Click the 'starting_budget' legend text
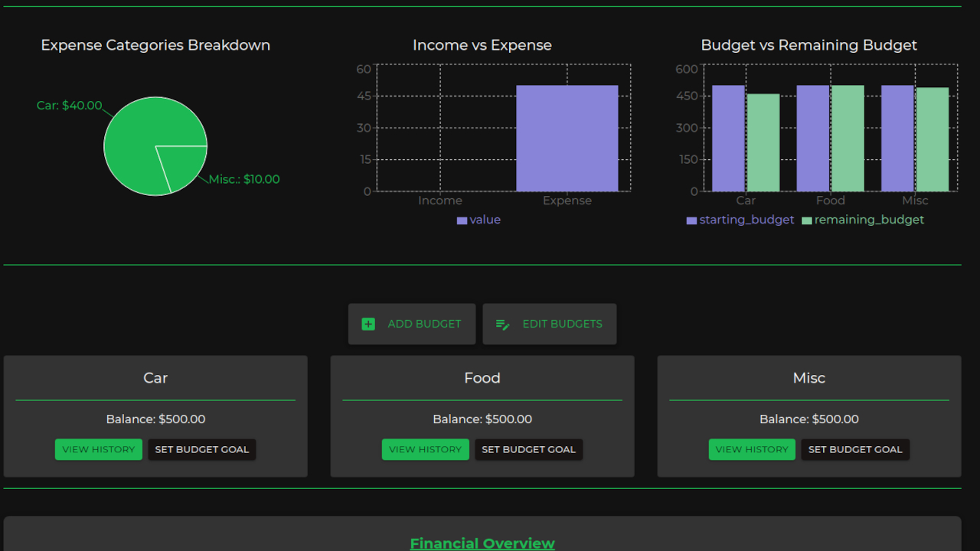Image resolution: width=980 pixels, height=551 pixels. click(746, 220)
